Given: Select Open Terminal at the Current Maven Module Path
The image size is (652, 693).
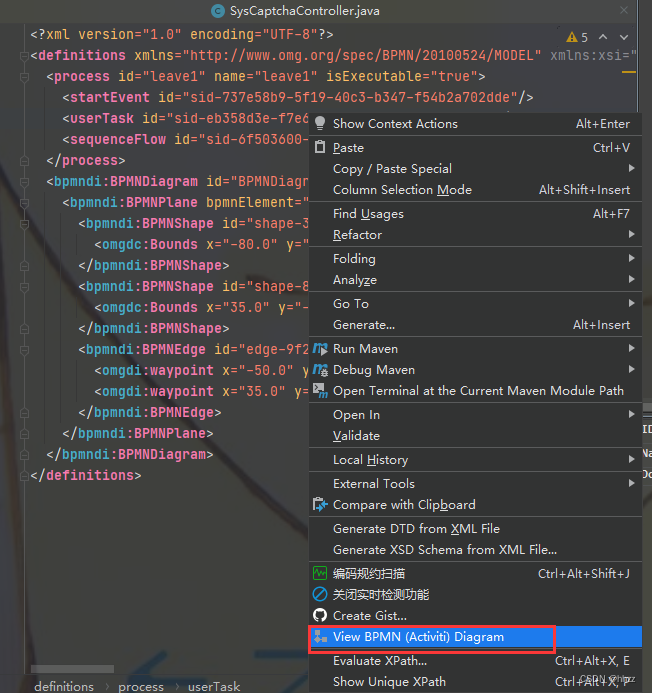Looking at the screenshot, I should coord(475,391).
